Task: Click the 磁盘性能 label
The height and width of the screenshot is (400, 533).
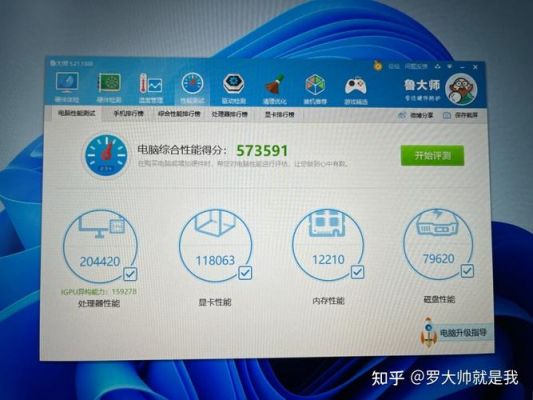Action: tap(439, 299)
